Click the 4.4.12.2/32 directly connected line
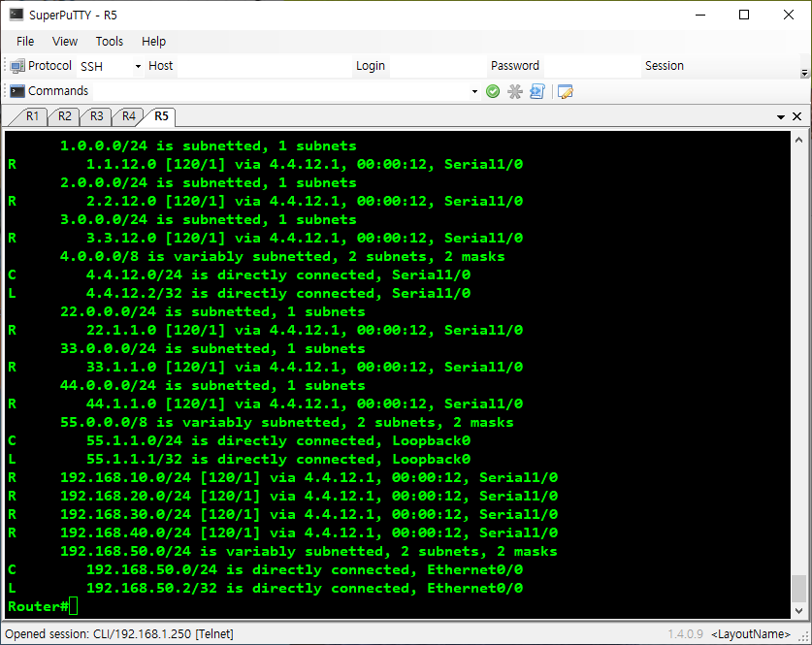 [x=240, y=293]
